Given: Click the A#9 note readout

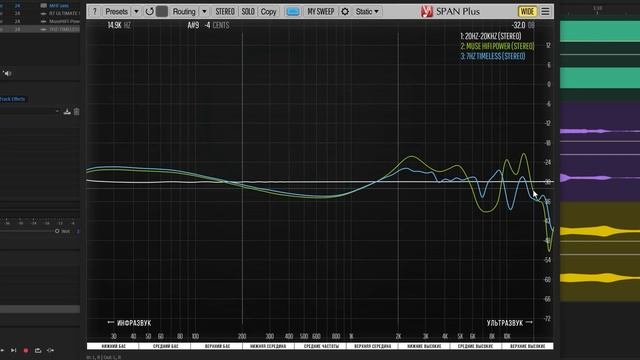Looking at the screenshot, I should tap(193, 25).
